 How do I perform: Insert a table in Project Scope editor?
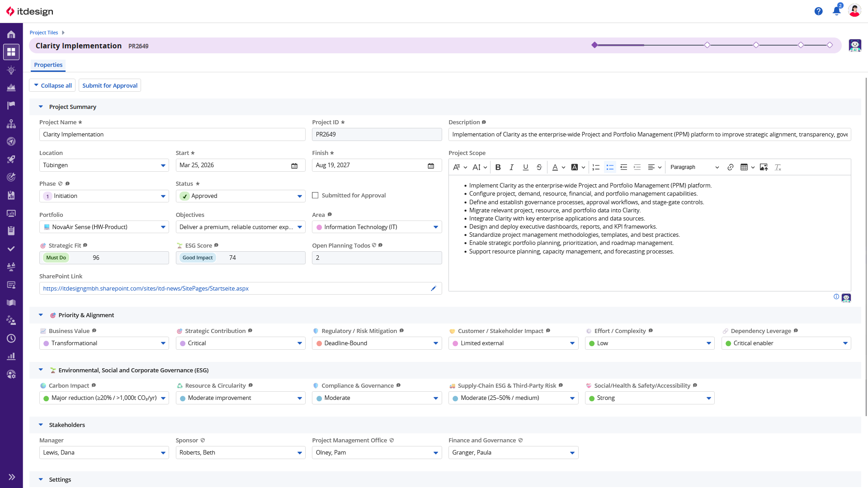coord(747,167)
